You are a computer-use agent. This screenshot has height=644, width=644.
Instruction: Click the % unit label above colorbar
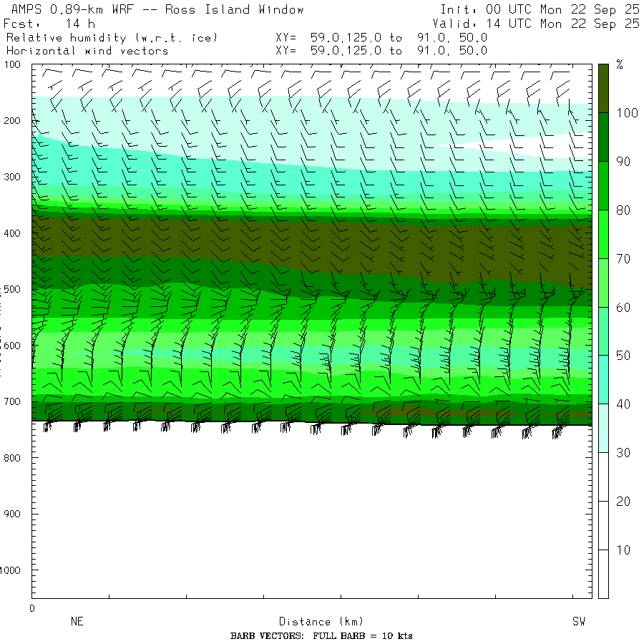click(x=620, y=64)
